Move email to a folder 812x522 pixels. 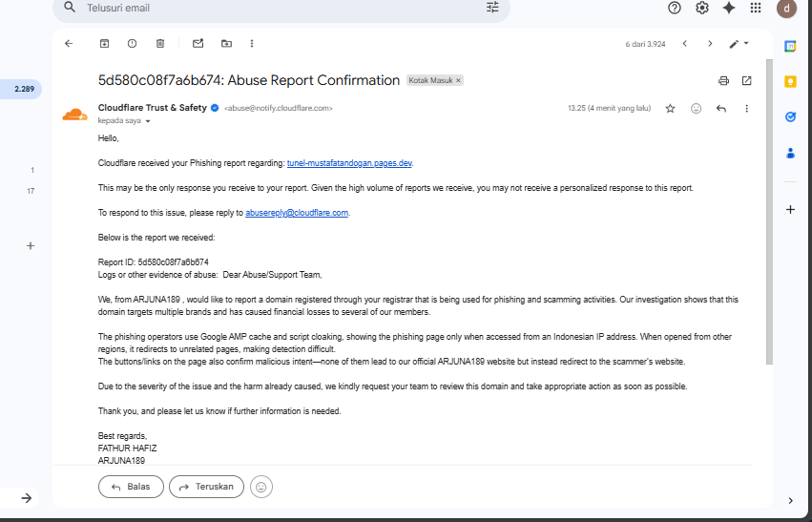(x=226, y=44)
